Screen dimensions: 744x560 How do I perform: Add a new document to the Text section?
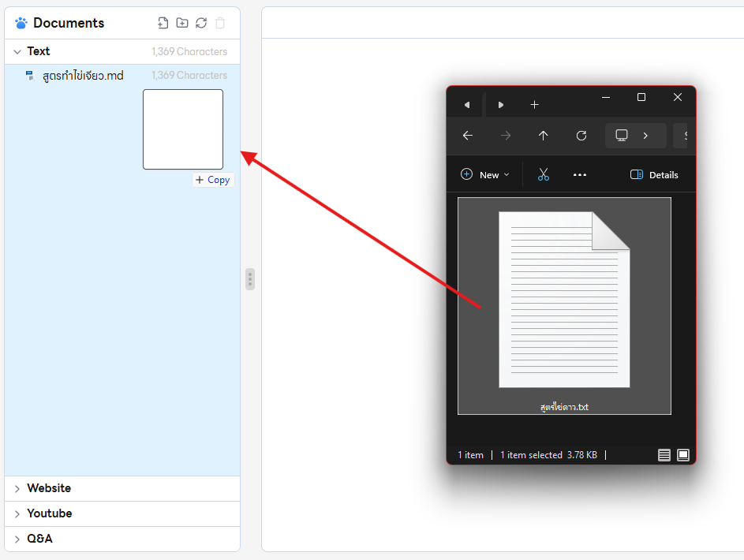click(x=163, y=23)
